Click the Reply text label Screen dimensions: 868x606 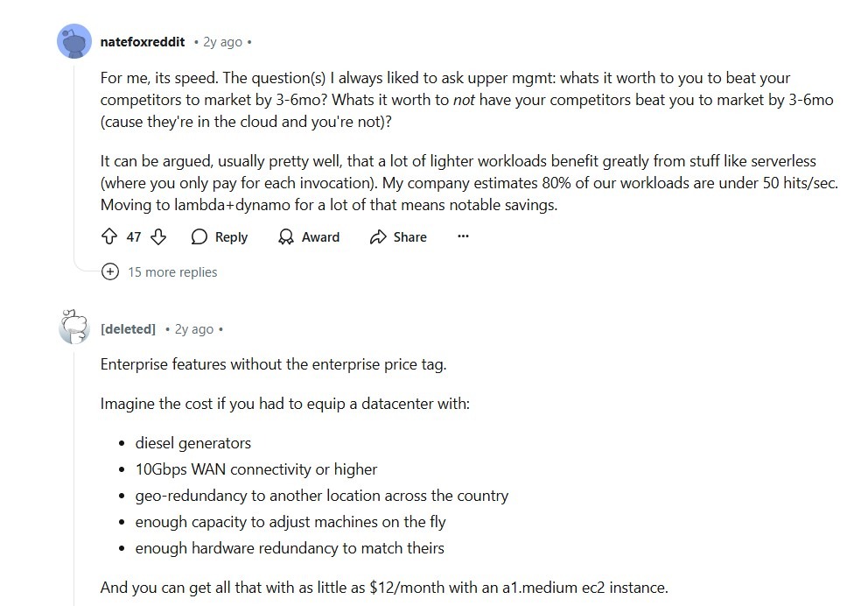[x=230, y=236]
